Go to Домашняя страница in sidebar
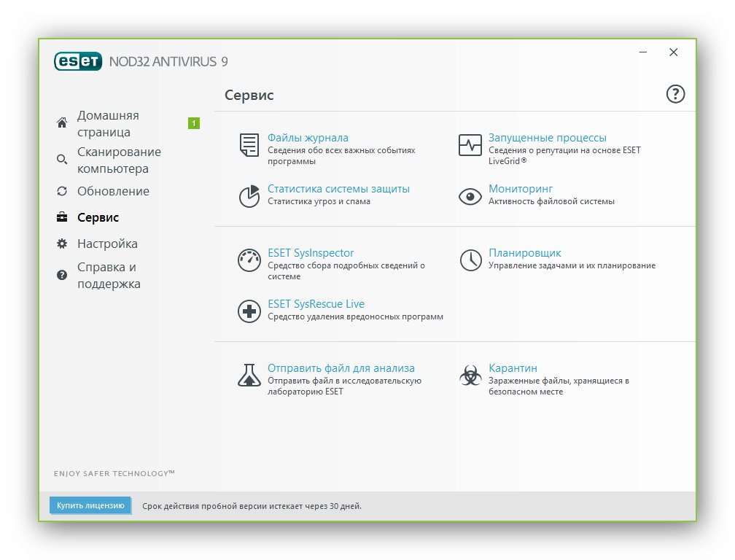The height and width of the screenshot is (560, 735). click(x=108, y=124)
